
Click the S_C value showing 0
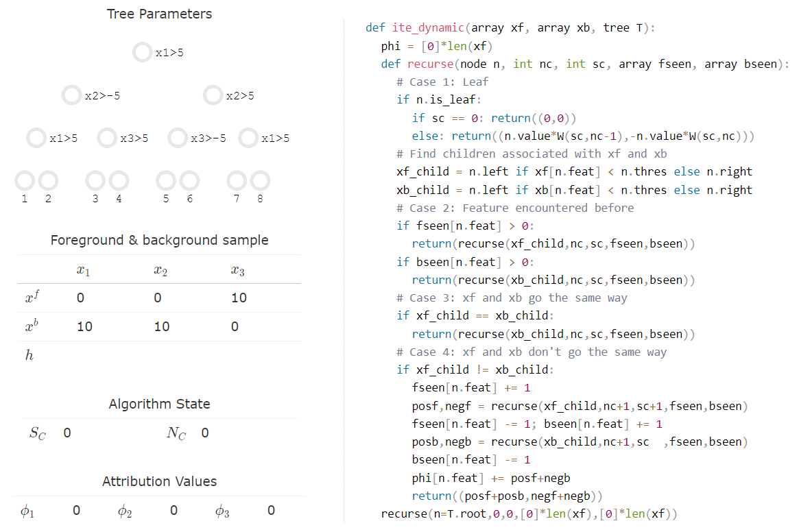click(x=67, y=433)
